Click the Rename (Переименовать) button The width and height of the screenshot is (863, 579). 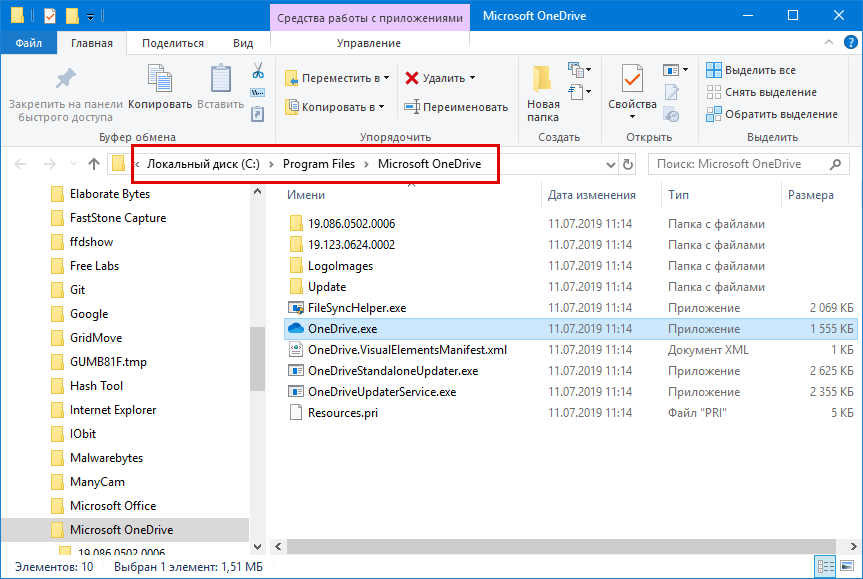coord(456,107)
